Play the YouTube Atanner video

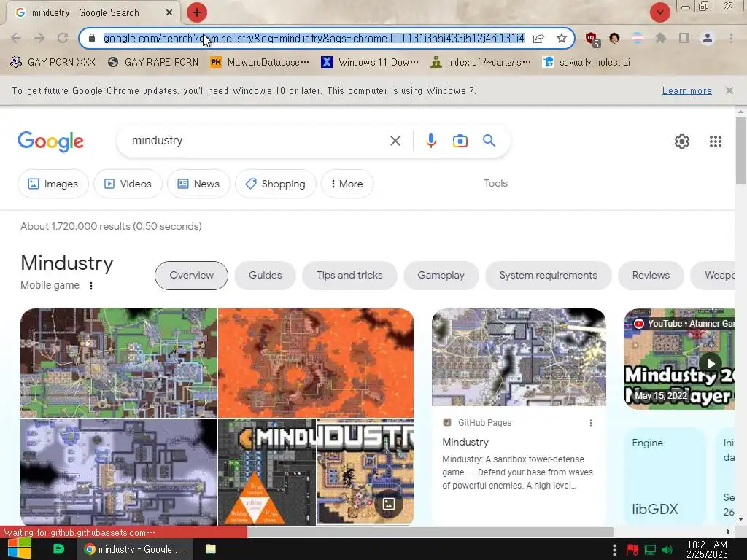click(x=711, y=363)
